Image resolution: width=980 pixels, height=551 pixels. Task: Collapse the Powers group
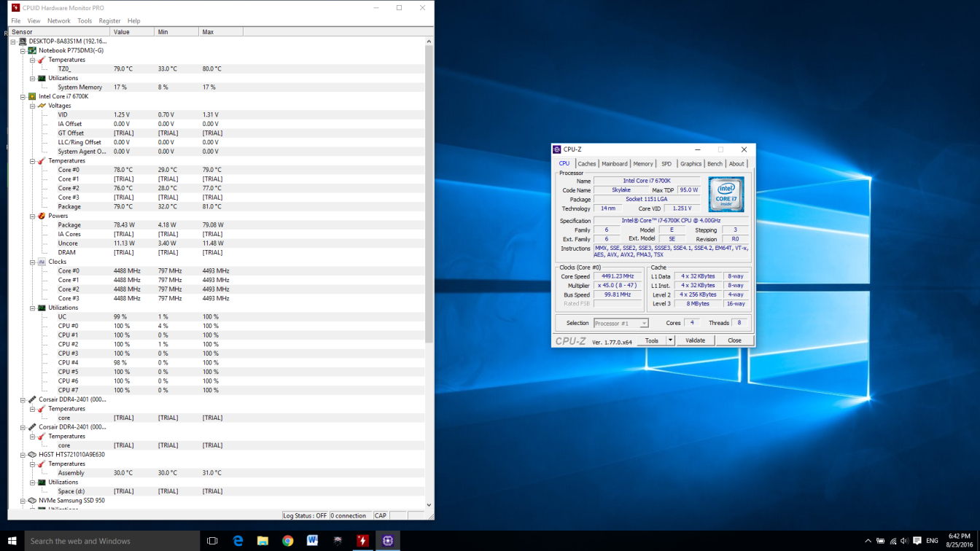point(32,216)
